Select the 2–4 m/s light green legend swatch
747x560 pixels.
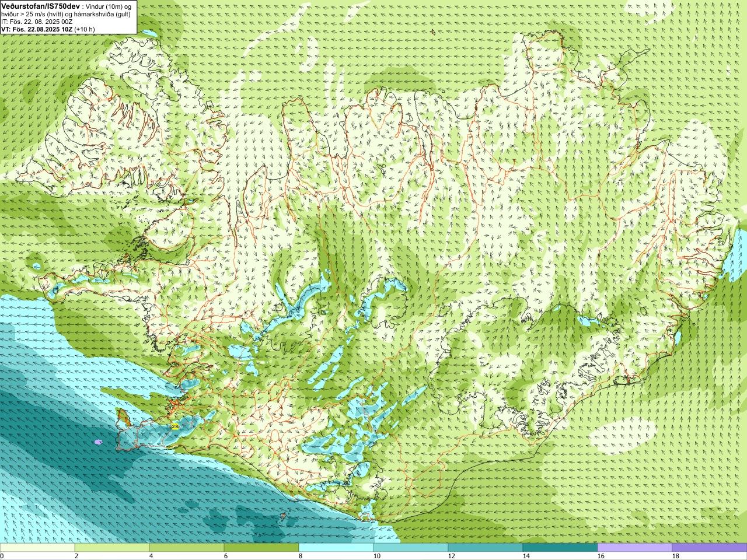coord(112,548)
